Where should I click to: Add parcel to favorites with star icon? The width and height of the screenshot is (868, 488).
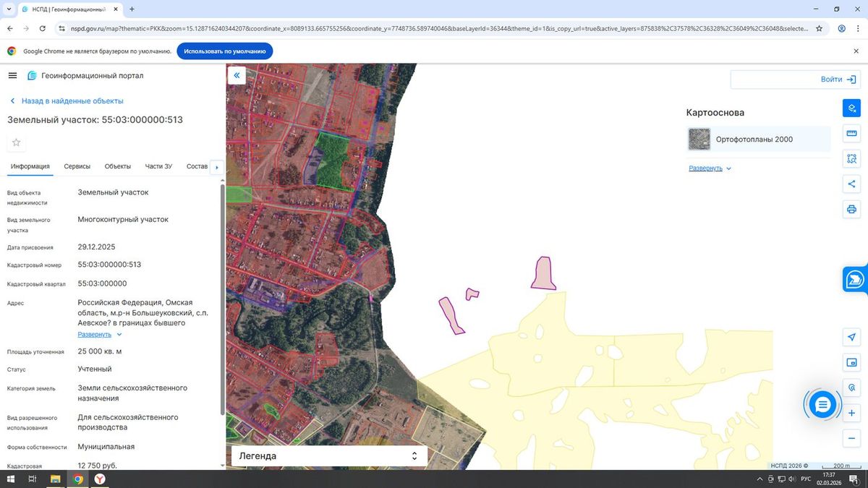pos(17,142)
